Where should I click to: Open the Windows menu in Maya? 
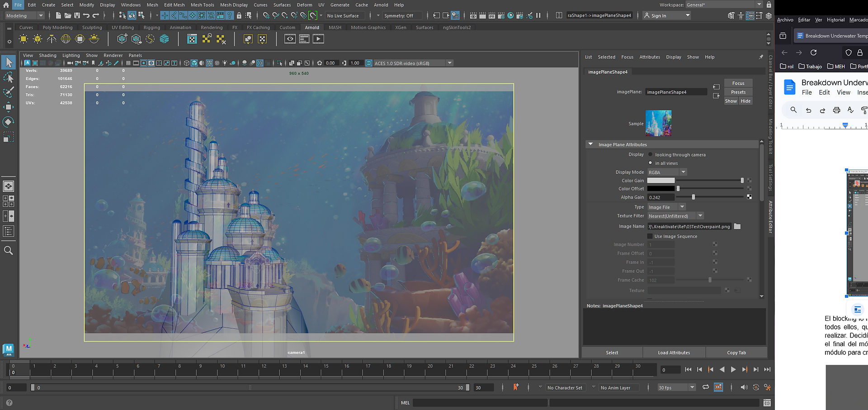coord(131,5)
